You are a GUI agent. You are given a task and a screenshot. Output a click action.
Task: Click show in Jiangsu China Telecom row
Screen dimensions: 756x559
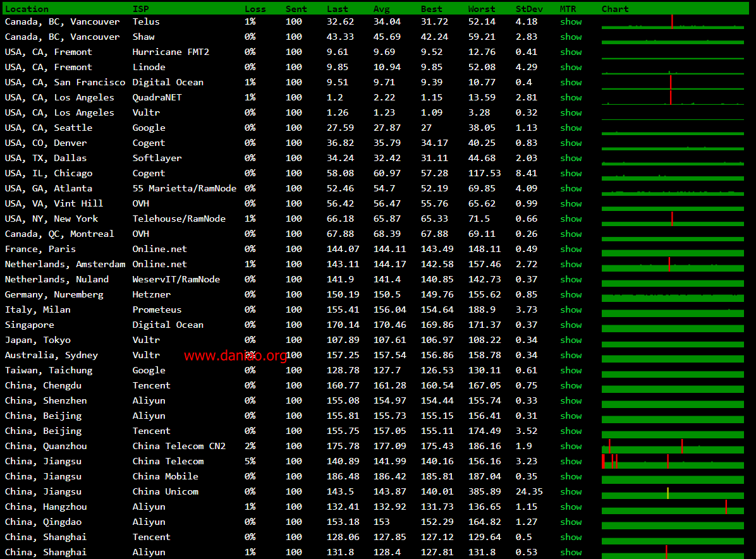(x=571, y=462)
